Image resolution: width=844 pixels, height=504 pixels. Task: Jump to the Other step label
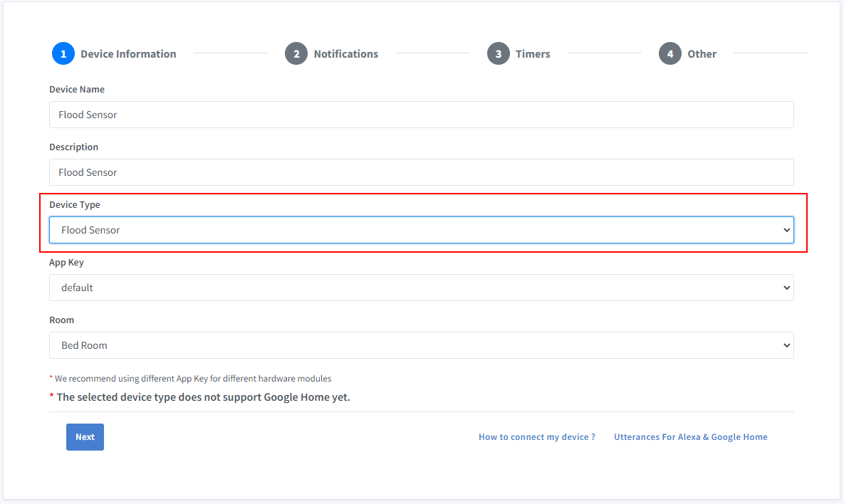click(x=702, y=54)
